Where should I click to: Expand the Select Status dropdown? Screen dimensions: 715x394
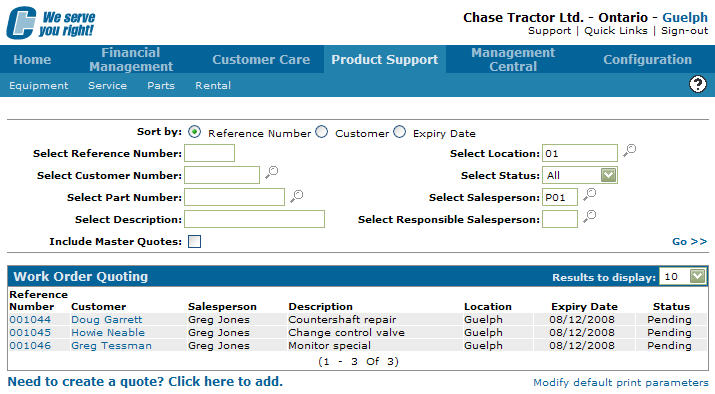(x=609, y=175)
